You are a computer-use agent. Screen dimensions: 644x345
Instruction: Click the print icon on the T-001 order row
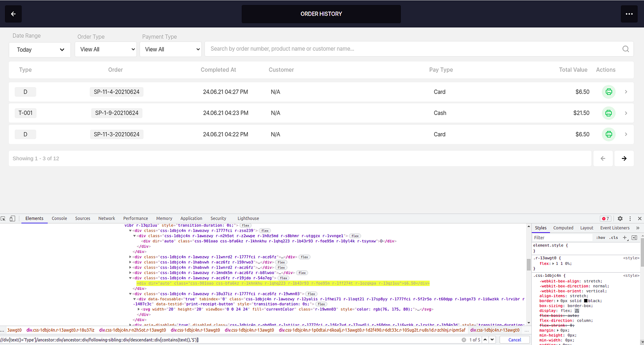pyautogui.click(x=608, y=113)
